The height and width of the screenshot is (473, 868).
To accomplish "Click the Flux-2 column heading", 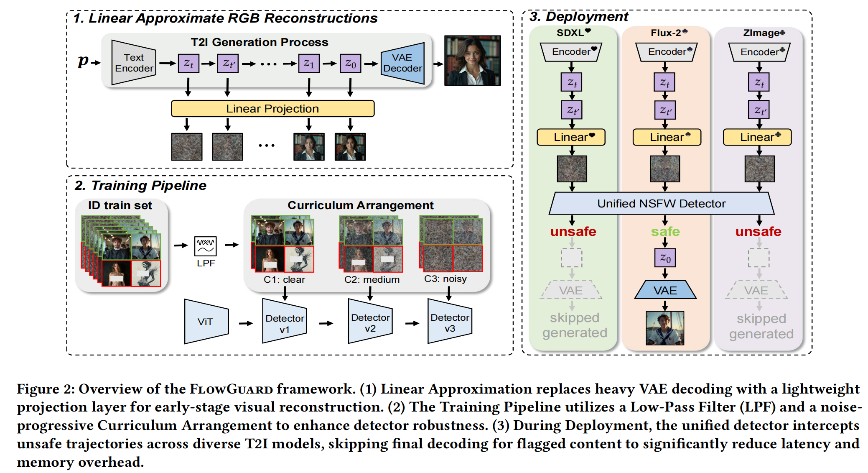I will click(x=669, y=33).
